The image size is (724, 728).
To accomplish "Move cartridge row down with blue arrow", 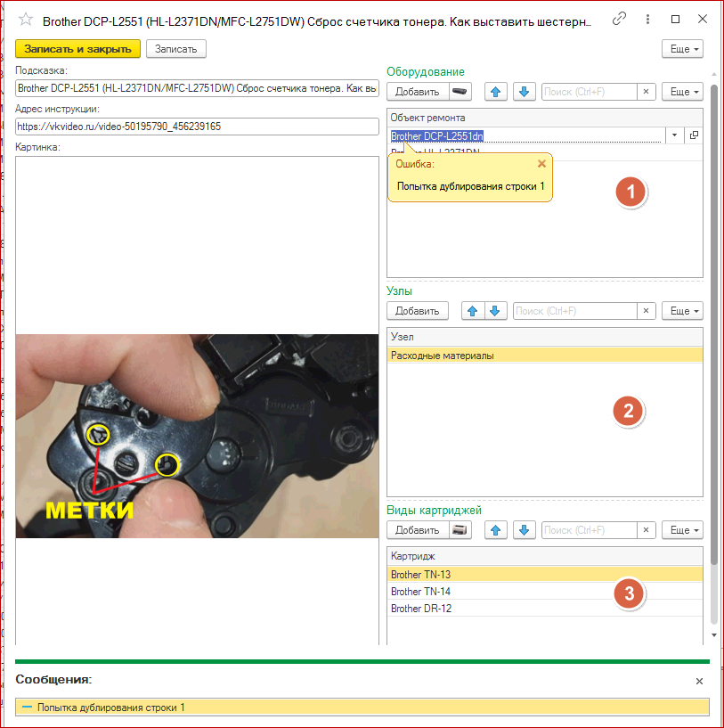I will click(x=525, y=530).
